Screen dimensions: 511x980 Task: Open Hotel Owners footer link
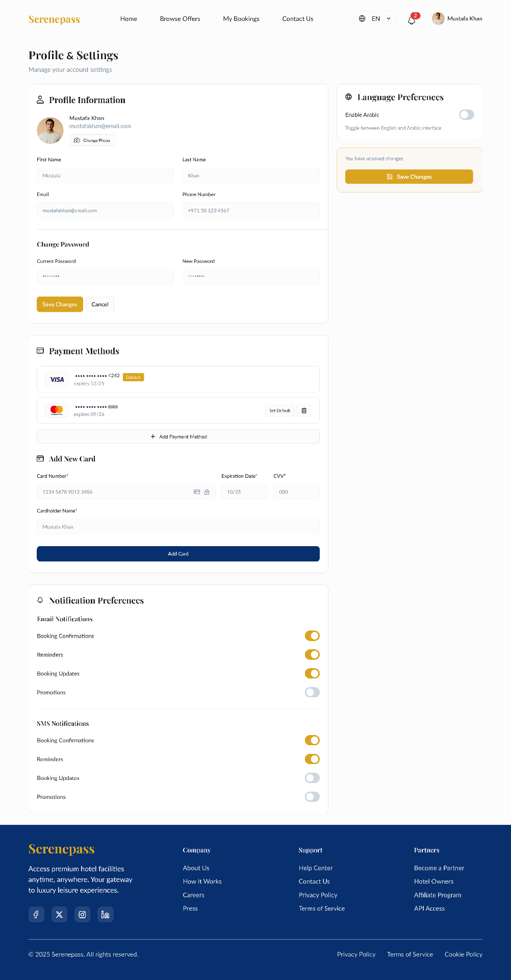click(x=433, y=881)
